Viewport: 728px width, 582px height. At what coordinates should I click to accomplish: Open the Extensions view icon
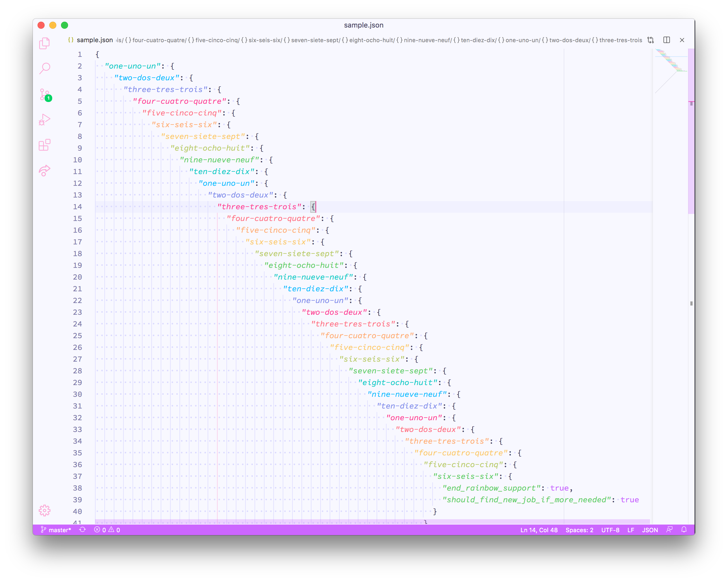[45, 145]
